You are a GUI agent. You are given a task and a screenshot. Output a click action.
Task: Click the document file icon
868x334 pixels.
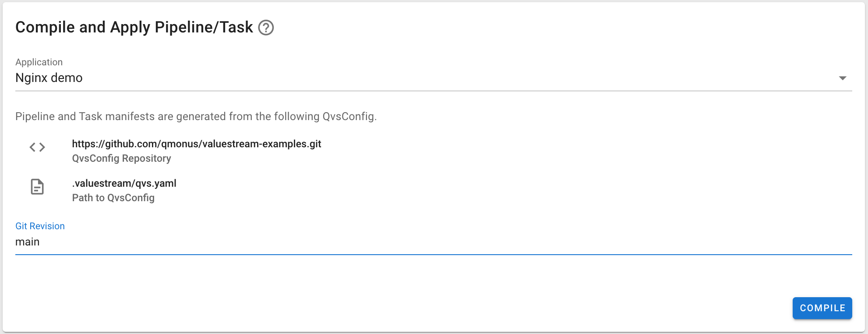pyautogui.click(x=37, y=187)
